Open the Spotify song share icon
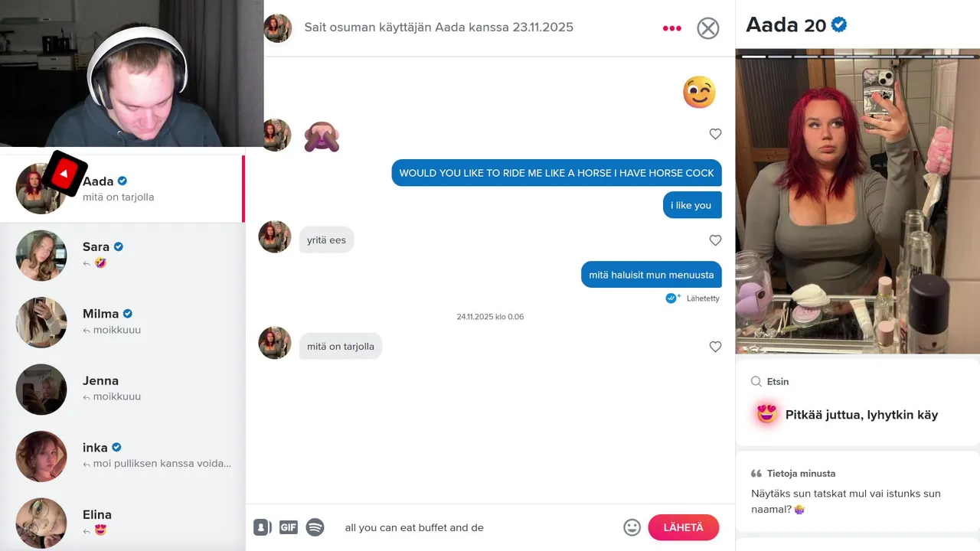This screenshot has width=980, height=551. tap(315, 527)
